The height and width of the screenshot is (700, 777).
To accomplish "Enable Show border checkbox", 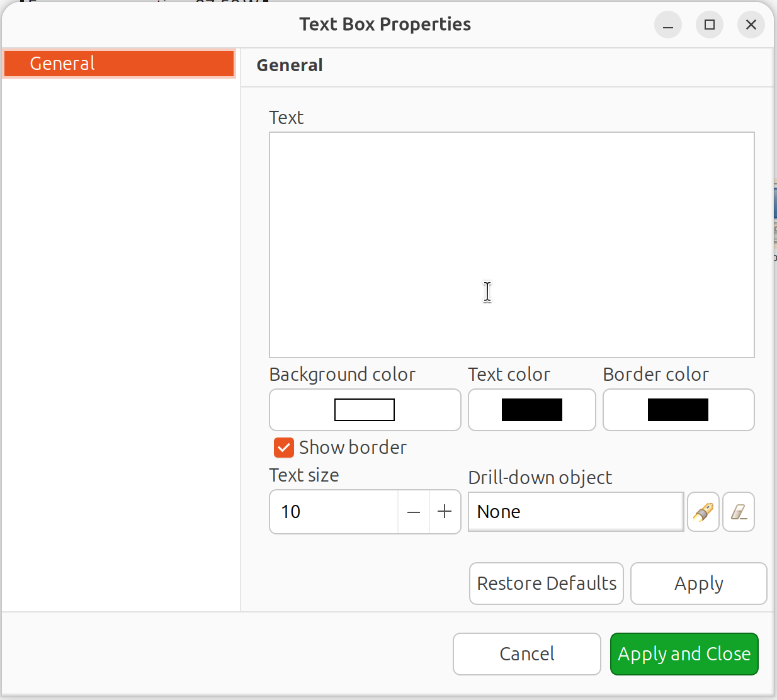I will point(283,448).
